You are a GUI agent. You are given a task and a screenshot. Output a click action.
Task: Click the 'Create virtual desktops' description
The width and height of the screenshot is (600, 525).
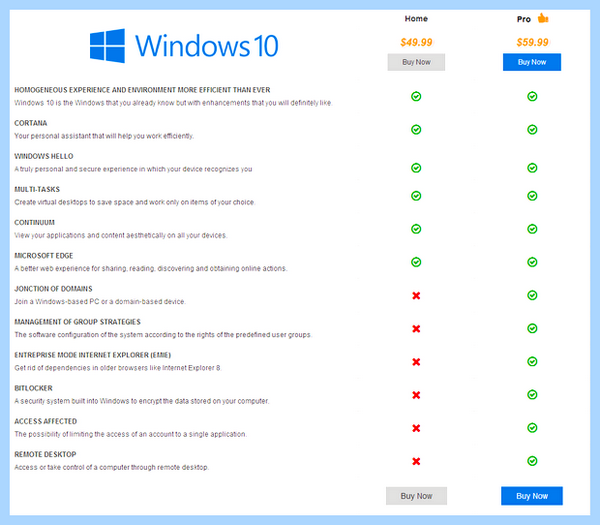(135, 202)
